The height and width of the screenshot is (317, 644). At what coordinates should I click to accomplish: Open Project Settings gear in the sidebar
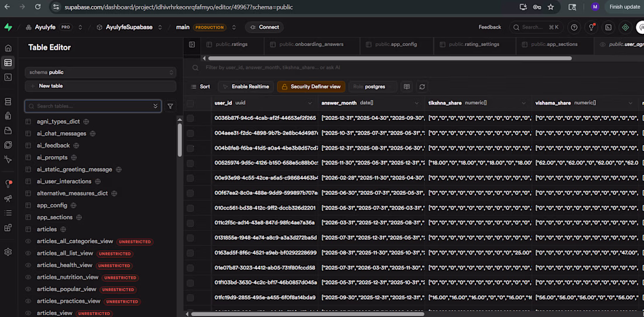(8, 252)
